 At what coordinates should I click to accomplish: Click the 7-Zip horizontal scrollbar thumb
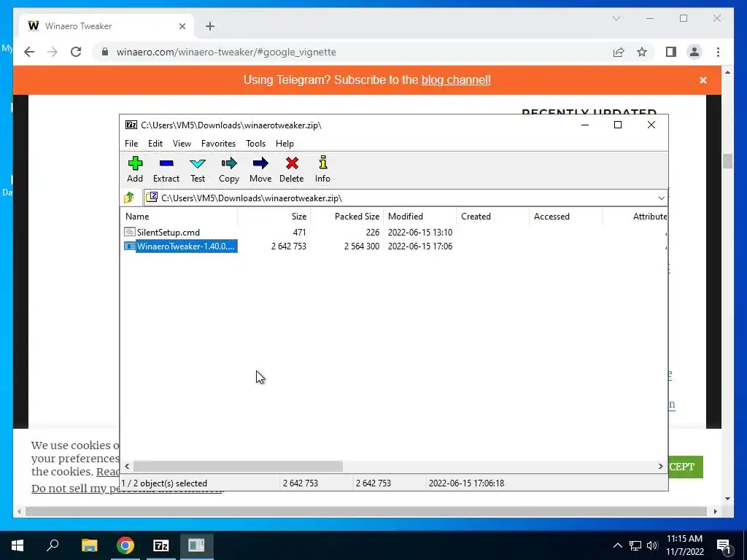[x=238, y=466]
